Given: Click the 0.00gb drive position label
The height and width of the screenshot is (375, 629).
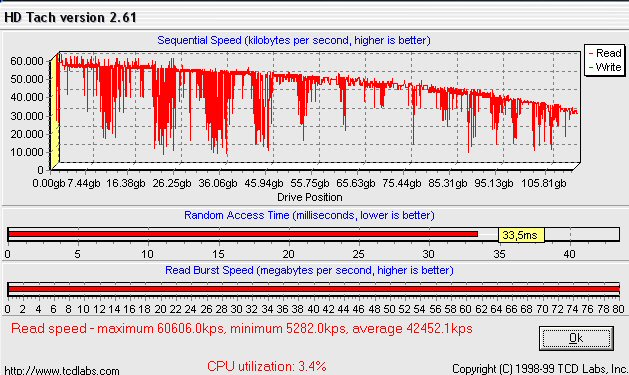Looking at the screenshot, I should point(49,183).
